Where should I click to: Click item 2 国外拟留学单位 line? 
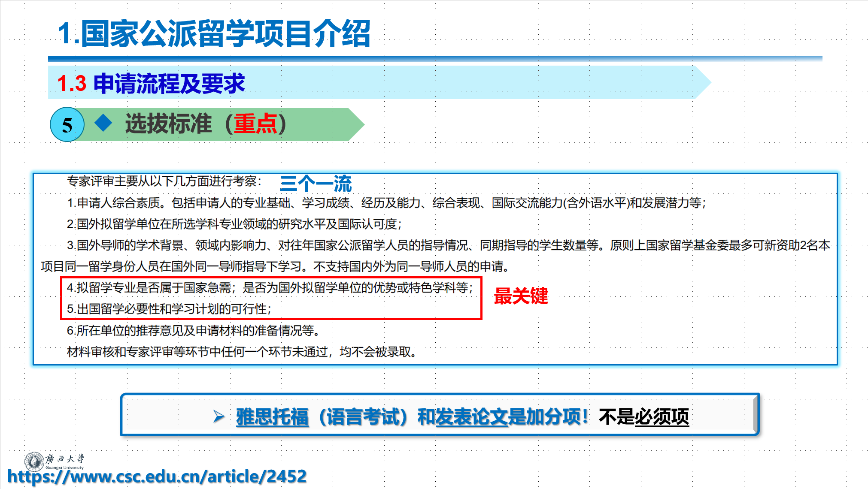point(234,224)
